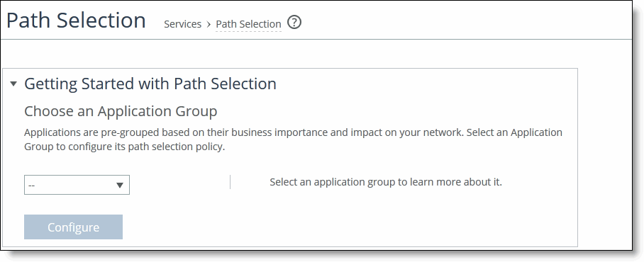Image resolution: width=644 pixels, height=262 pixels.
Task: Click the large Path Selection page title
Action: coord(76,20)
